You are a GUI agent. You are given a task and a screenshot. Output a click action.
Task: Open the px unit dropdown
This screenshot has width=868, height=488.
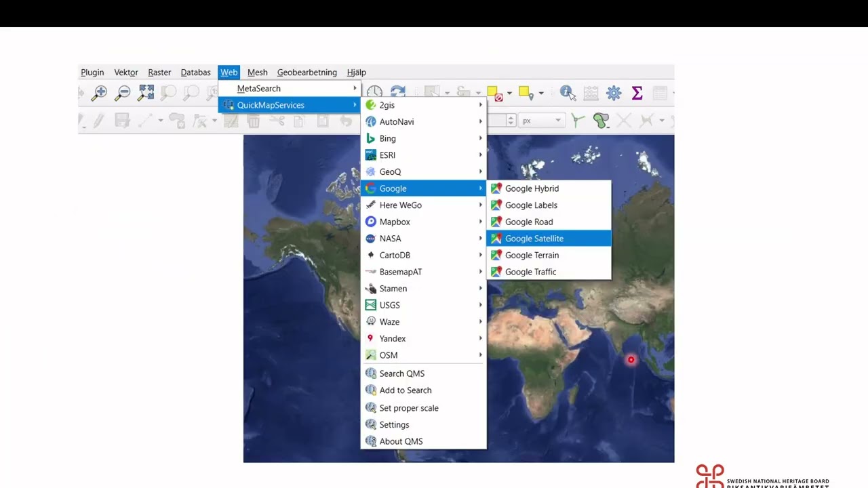[541, 121]
